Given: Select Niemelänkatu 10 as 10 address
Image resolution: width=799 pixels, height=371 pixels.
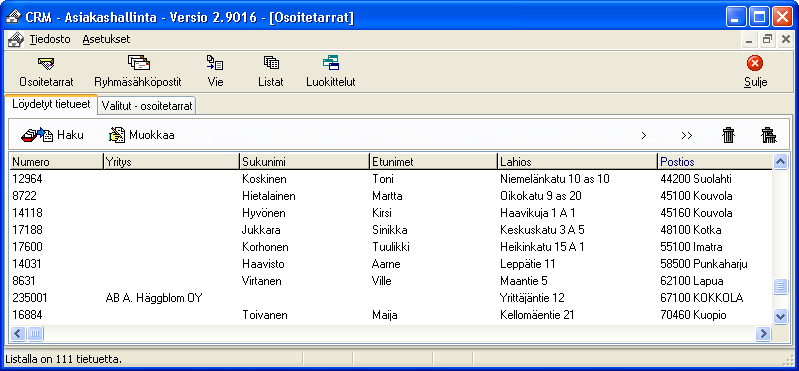Looking at the screenshot, I should click(554, 179).
